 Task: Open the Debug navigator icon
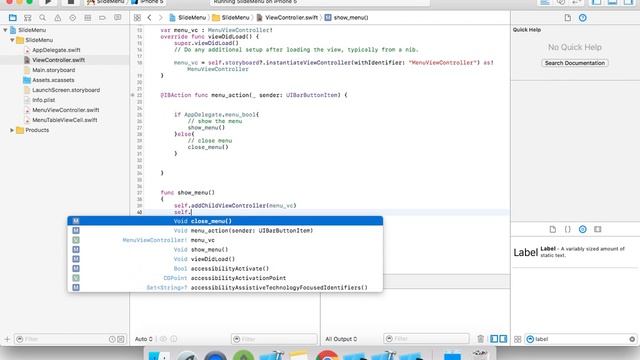[87, 18]
